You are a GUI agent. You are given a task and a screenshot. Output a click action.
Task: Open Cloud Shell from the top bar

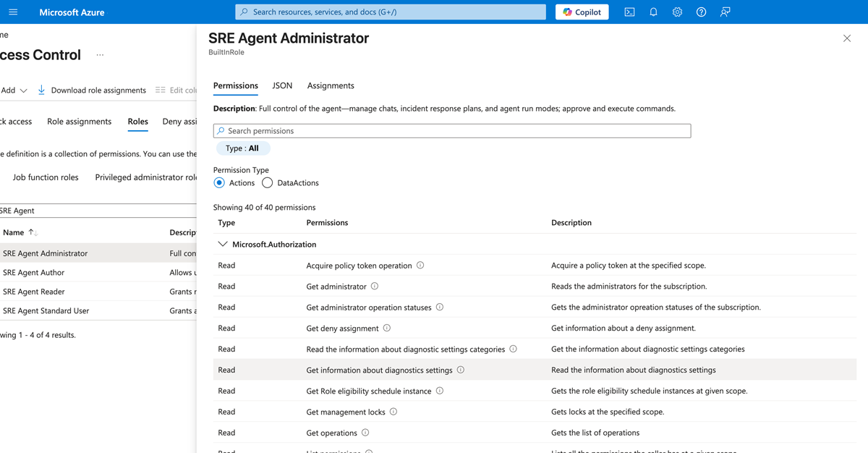pyautogui.click(x=629, y=12)
